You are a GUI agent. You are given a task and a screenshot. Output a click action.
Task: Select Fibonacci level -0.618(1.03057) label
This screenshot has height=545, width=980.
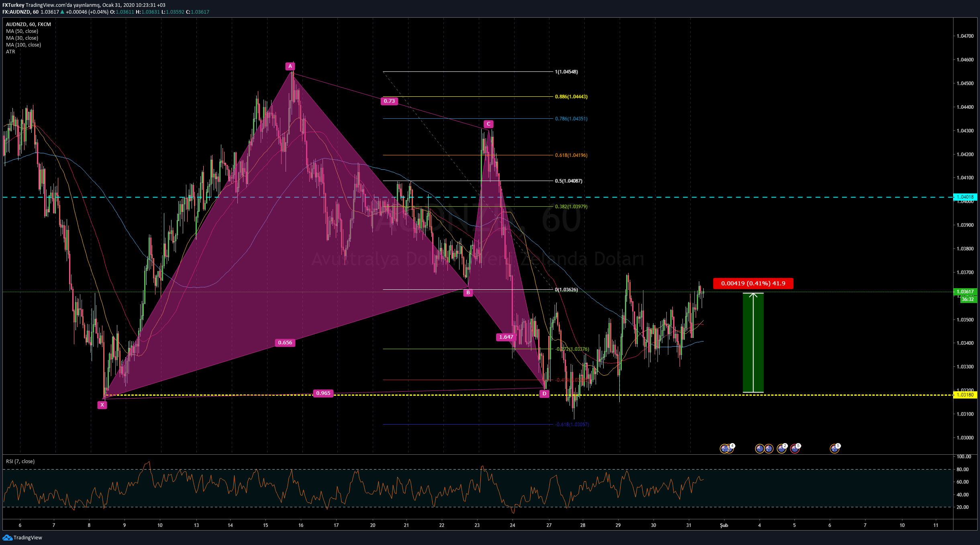point(572,425)
